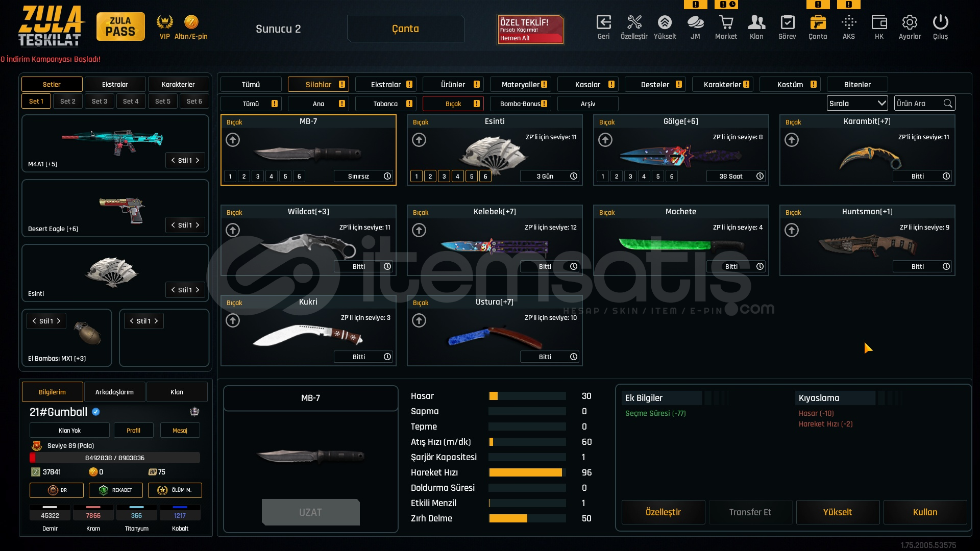Switch to the Kasalar tab
This screenshot has height=551, width=980.
click(587, 85)
